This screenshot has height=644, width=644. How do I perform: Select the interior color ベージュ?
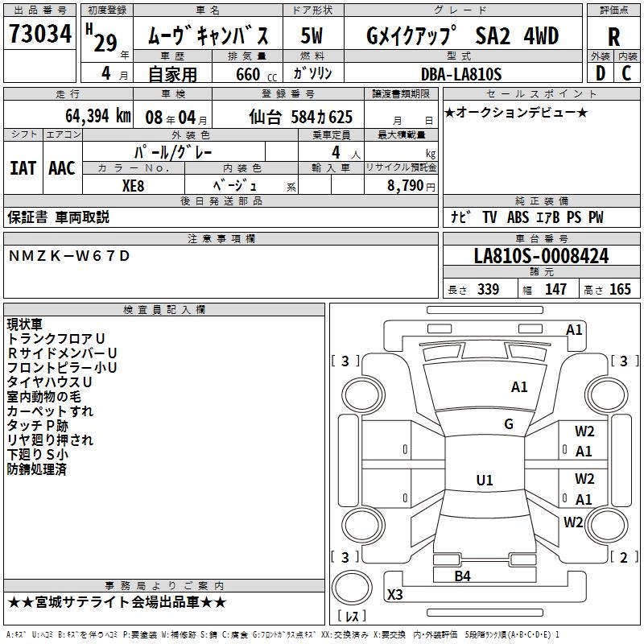[x=235, y=186]
